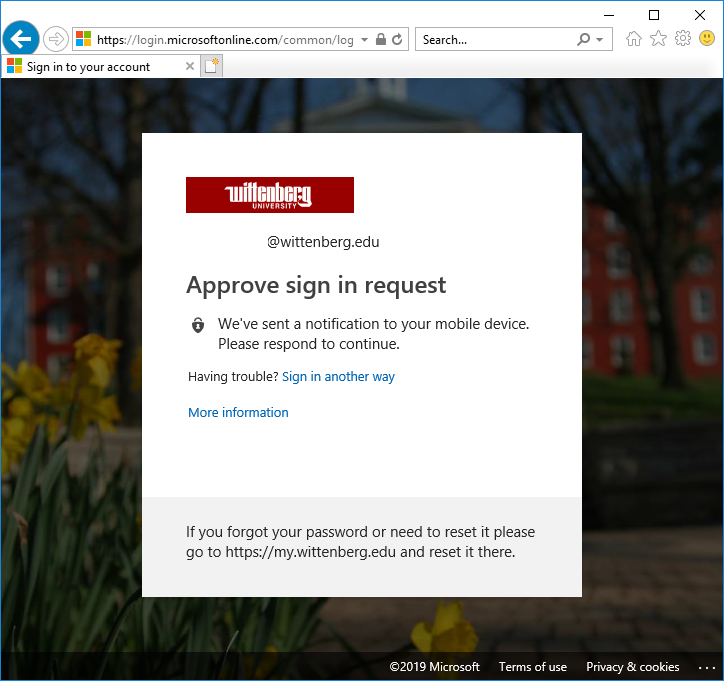
Task: Expand search provider dropdown arrow
Action: [x=599, y=40]
